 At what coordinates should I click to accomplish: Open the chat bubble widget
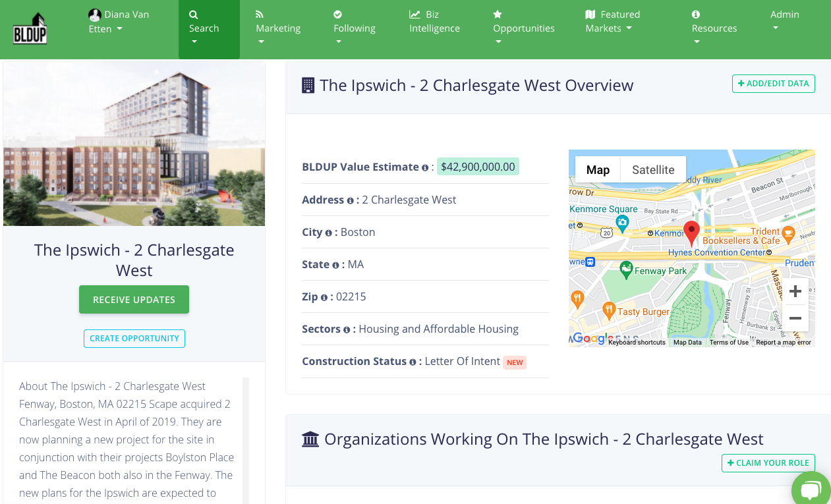[x=811, y=490]
